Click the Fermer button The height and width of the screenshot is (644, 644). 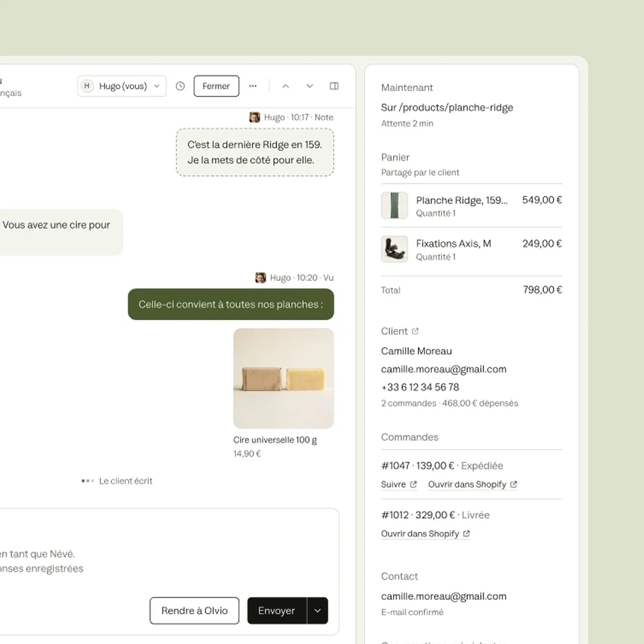[x=216, y=86]
